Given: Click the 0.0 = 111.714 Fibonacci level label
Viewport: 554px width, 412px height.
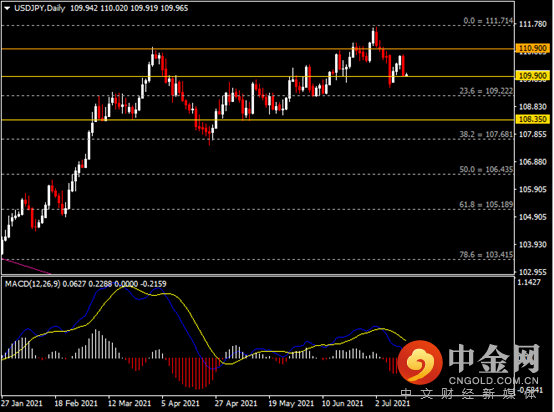Looking at the screenshot, I should click(488, 21).
